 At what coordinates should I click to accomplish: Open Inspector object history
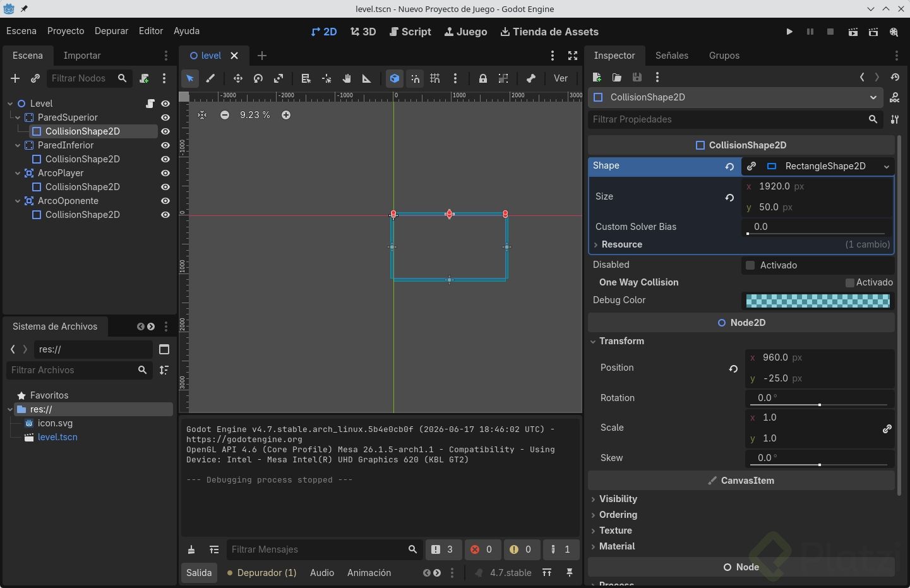[895, 77]
